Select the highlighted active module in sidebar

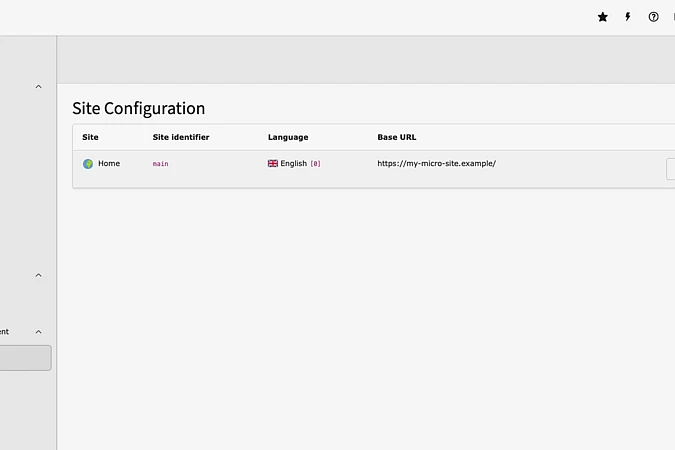pos(25,358)
